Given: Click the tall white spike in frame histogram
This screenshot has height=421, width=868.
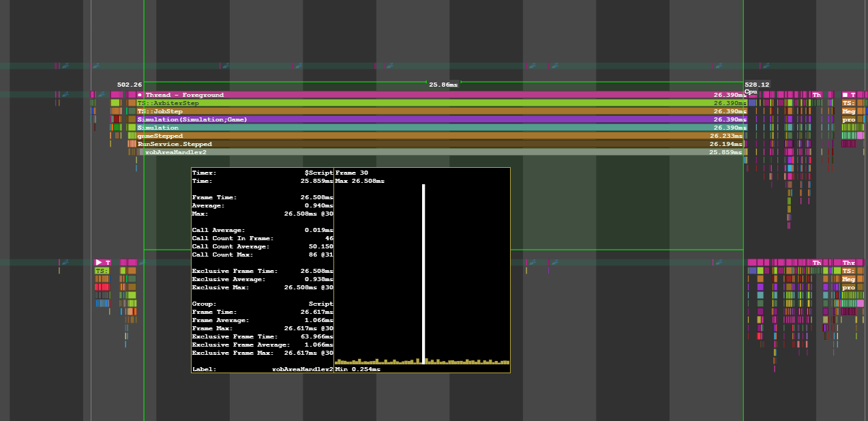Looking at the screenshot, I should coord(423,274).
